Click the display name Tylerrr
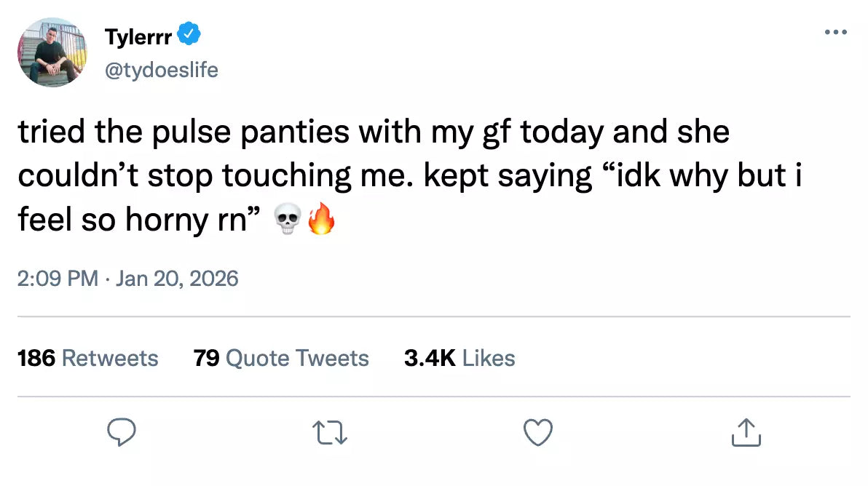This screenshot has width=868, height=486. (x=138, y=36)
